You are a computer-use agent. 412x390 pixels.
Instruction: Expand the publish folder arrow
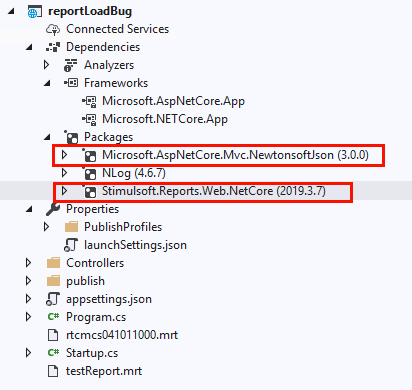tap(29, 281)
